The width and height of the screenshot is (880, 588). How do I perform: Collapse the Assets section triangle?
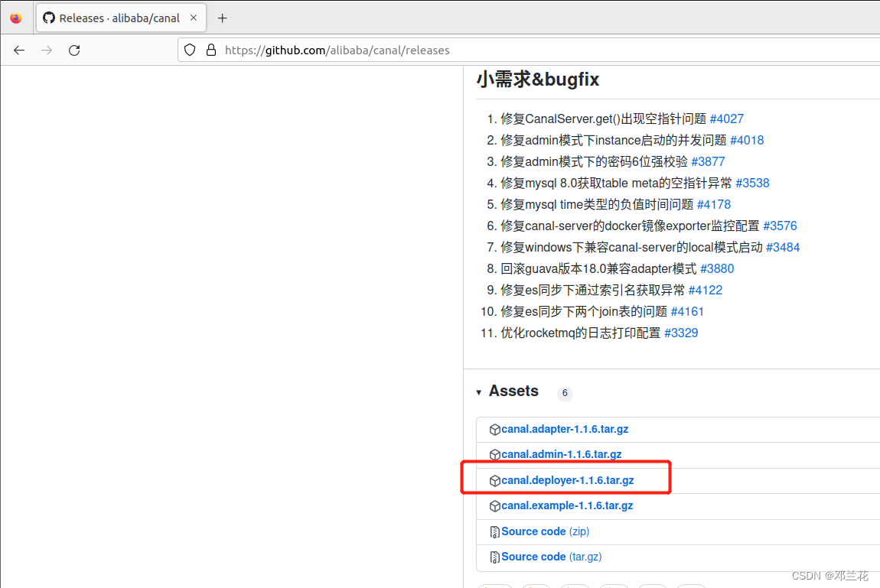479,392
